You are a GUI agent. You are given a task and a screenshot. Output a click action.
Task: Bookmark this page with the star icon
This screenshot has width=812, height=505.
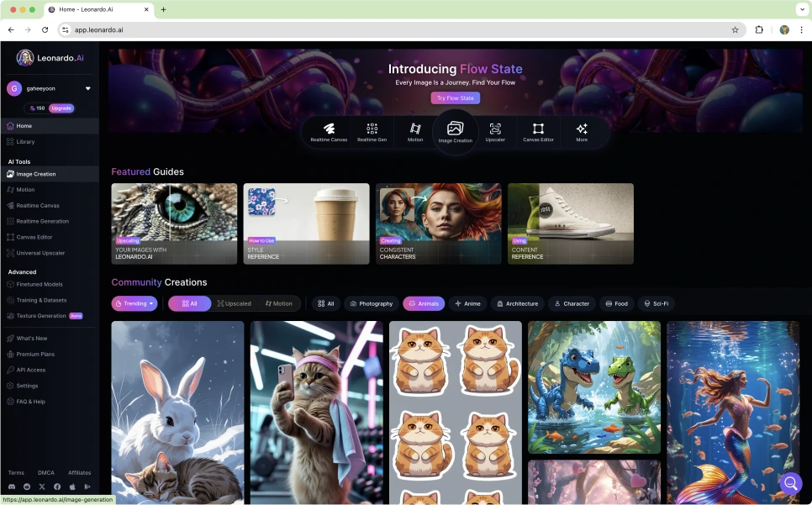coord(735,30)
